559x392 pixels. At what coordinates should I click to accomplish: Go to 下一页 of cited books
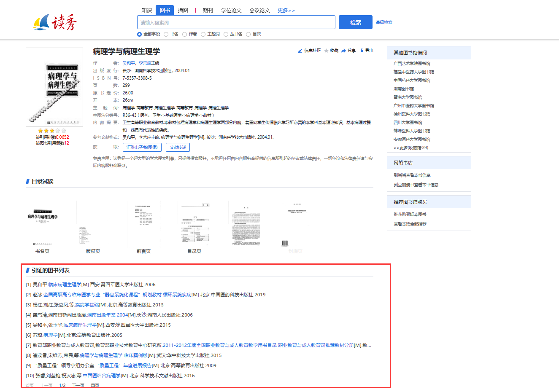[x=78, y=386]
